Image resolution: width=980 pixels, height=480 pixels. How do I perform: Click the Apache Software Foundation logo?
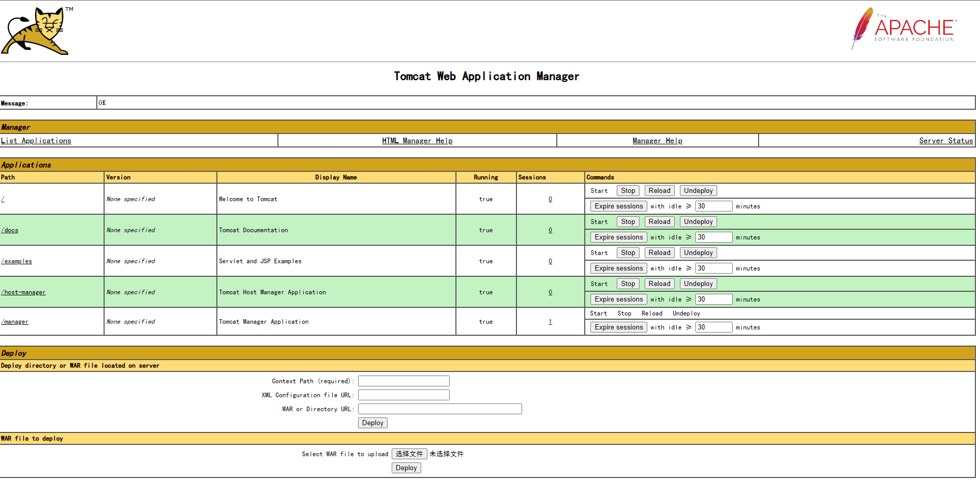tap(903, 29)
